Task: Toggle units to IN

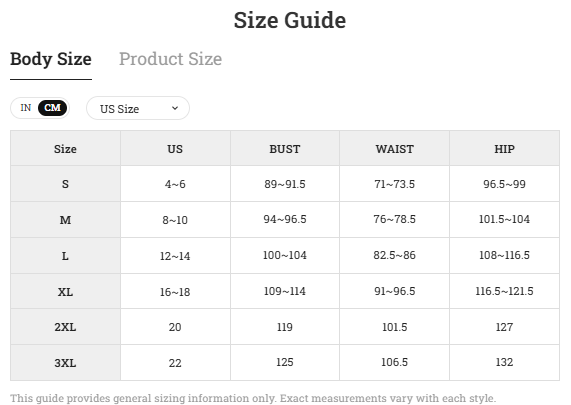Action: point(25,108)
